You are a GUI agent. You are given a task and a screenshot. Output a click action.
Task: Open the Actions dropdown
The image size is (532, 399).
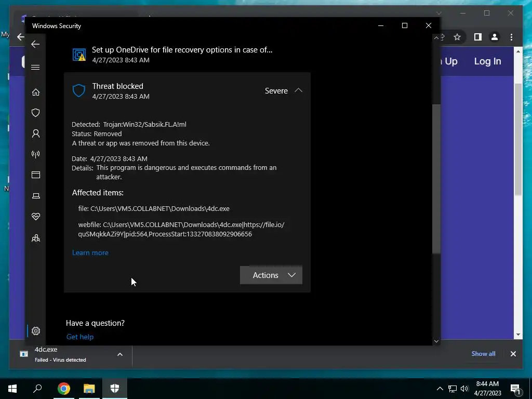[271, 275]
